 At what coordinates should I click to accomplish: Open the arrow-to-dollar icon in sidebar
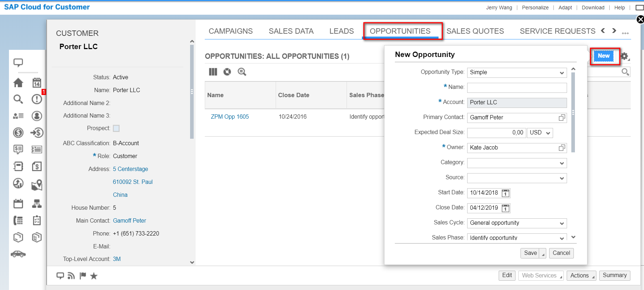click(37, 133)
